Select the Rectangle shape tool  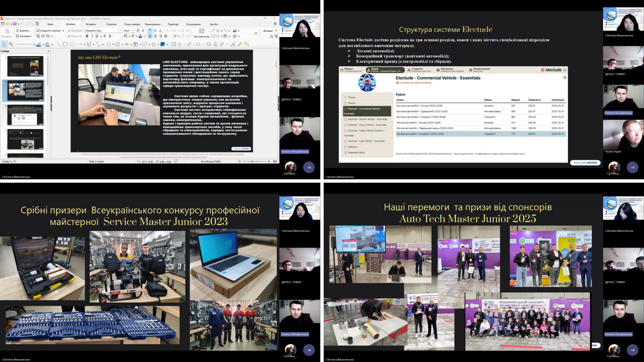65,44
